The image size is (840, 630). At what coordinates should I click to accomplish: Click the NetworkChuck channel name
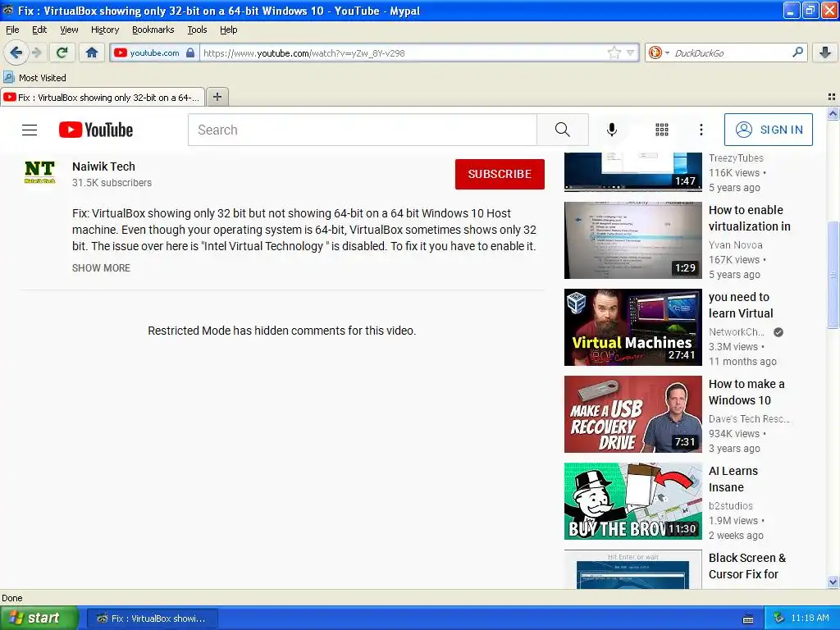coord(737,332)
